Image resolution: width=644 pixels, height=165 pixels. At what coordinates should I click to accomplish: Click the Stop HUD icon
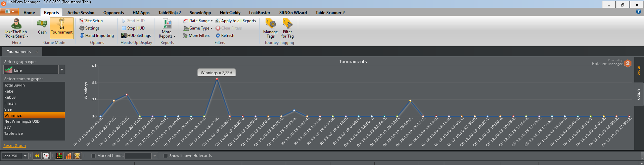pyautogui.click(x=124, y=28)
